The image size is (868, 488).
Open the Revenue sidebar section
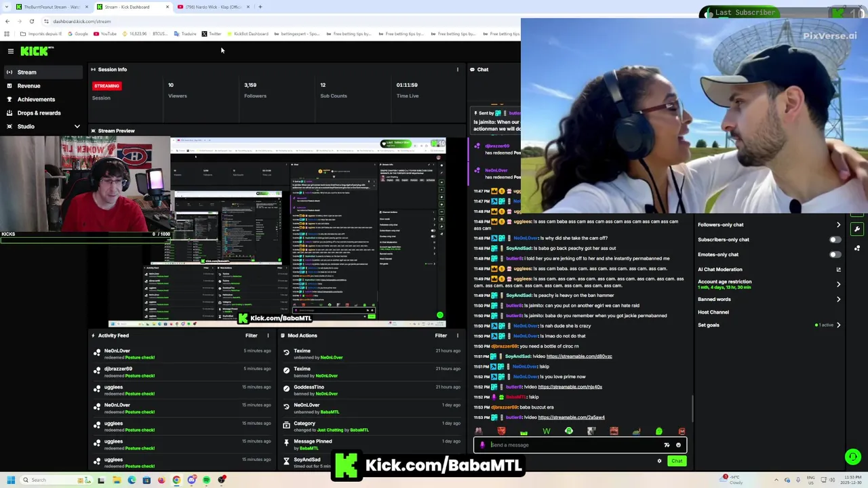tap(28, 85)
